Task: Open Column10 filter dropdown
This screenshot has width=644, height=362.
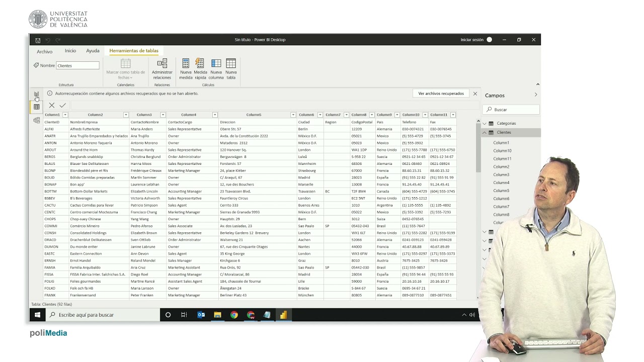Action: (425, 115)
